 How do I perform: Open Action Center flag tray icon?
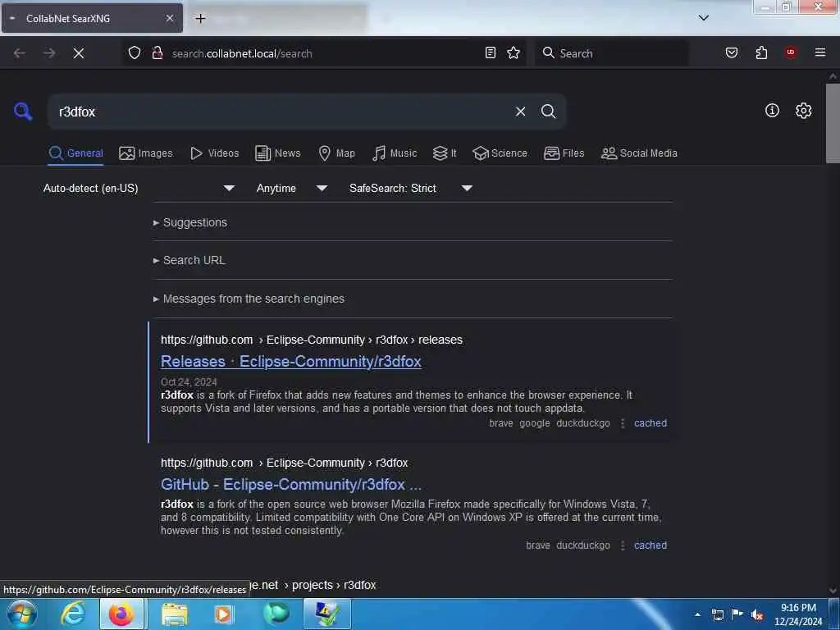[x=737, y=614]
